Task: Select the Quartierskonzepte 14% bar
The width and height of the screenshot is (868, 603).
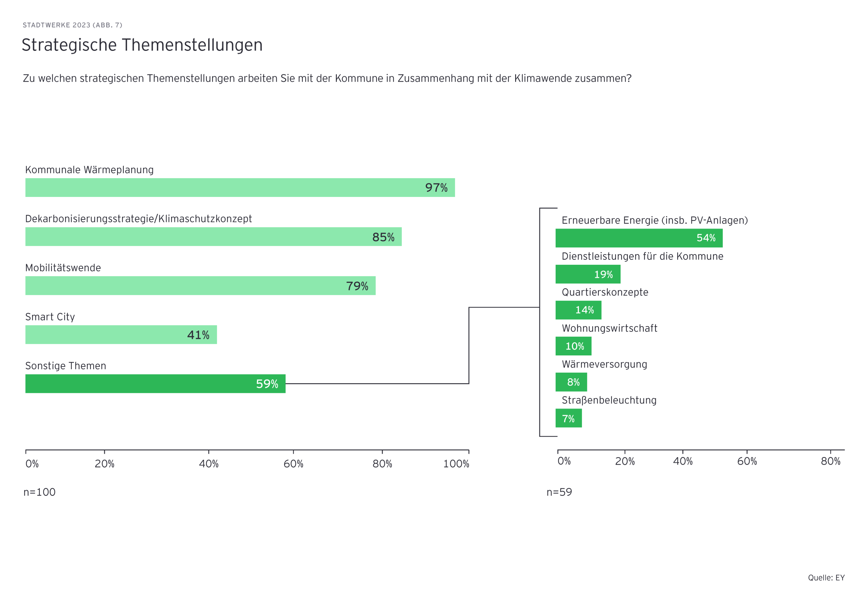Action: tap(578, 310)
